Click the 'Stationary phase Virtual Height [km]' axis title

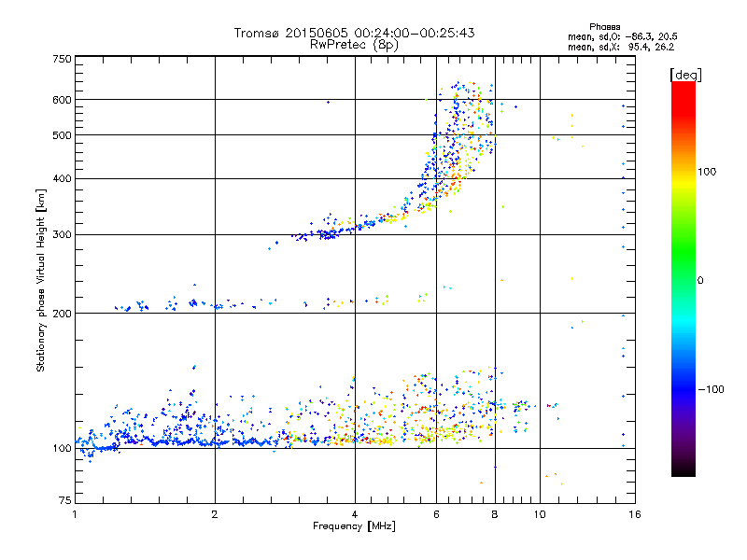41,280
